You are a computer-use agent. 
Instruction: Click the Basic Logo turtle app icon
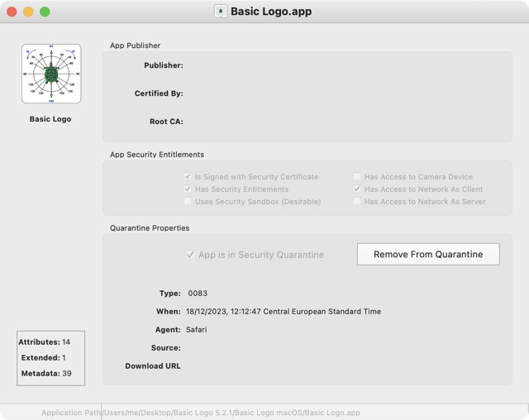(x=51, y=74)
